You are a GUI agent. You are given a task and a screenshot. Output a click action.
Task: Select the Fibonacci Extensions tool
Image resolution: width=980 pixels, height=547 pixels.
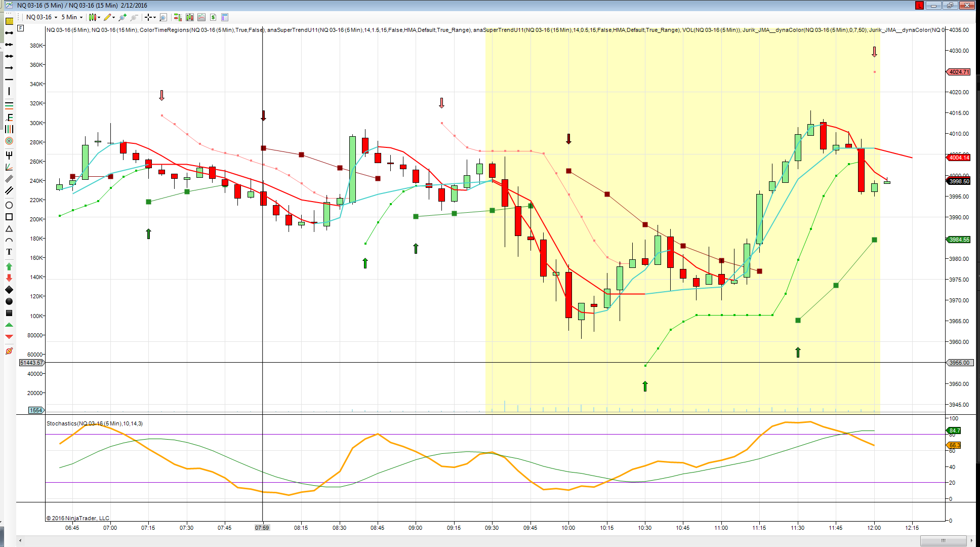coord(9,118)
